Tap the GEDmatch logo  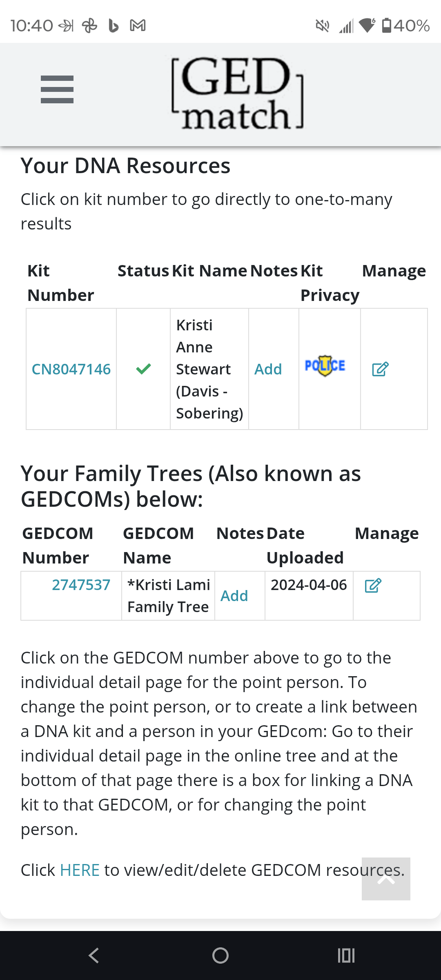(x=237, y=93)
